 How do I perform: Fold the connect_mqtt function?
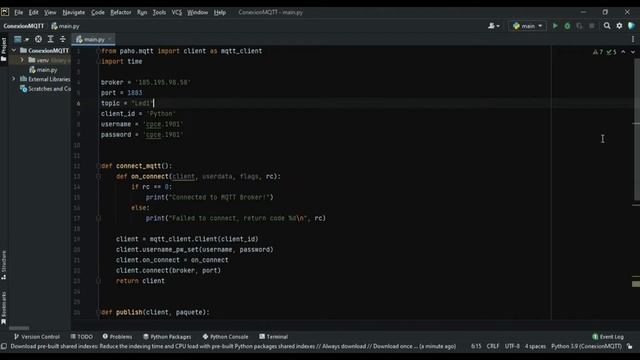click(x=98, y=166)
